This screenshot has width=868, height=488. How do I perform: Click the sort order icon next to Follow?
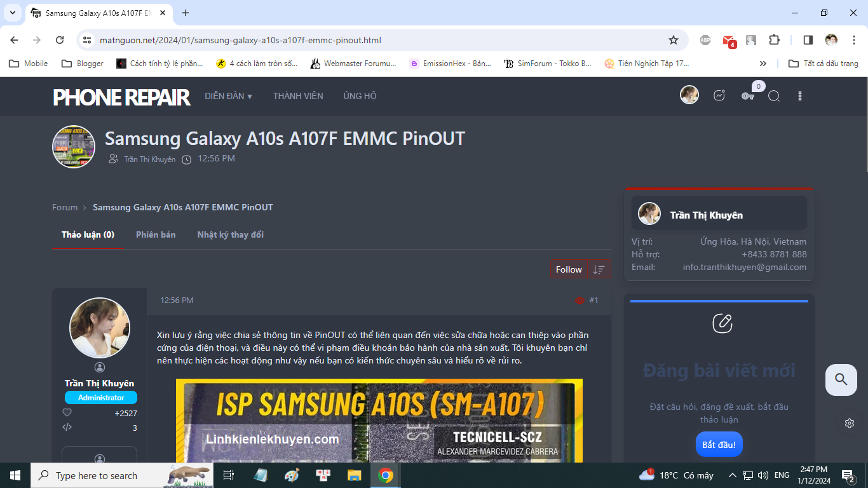(x=599, y=269)
